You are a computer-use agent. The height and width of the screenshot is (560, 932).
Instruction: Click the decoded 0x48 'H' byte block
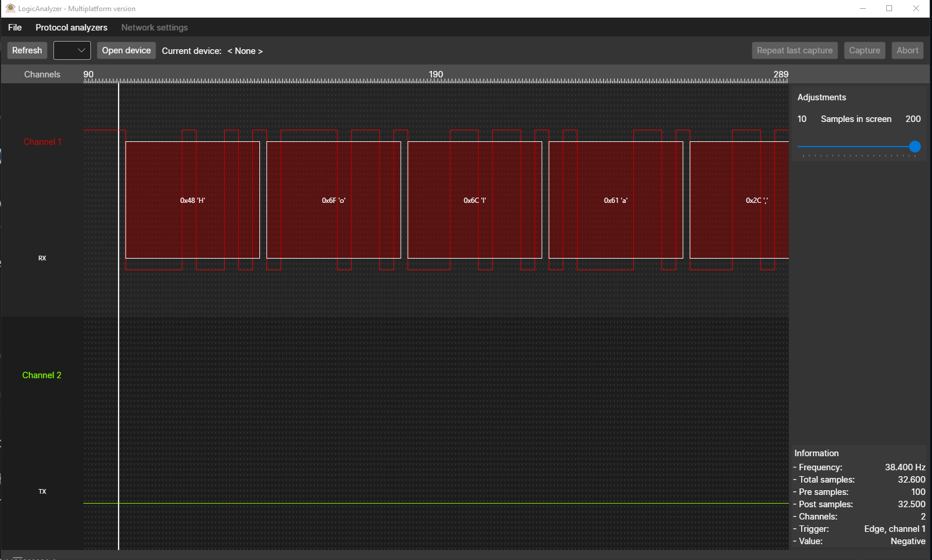[x=193, y=200]
